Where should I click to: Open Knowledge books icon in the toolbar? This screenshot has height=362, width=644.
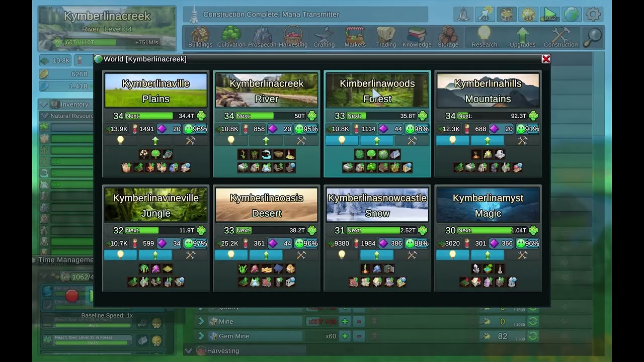(417, 37)
